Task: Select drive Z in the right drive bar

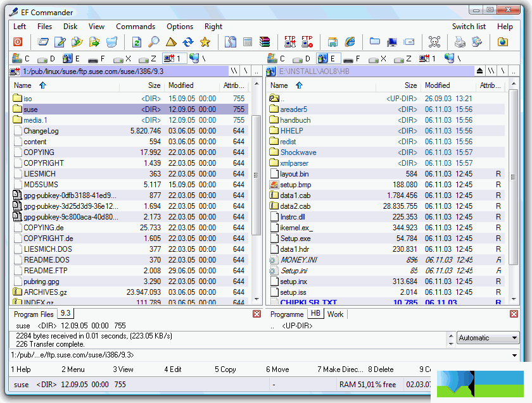Action: 403,59
